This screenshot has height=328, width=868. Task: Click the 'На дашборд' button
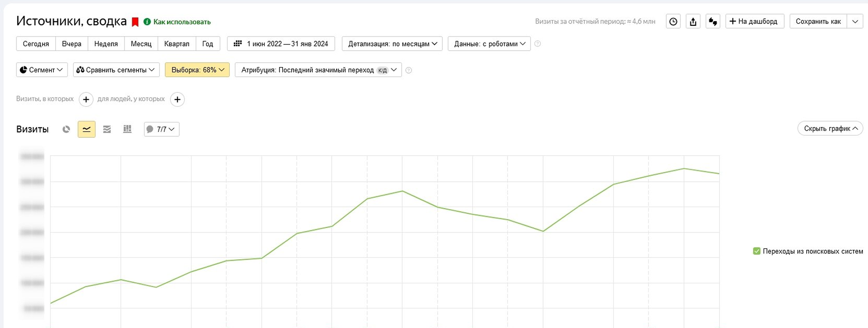click(x=755, y=22)
